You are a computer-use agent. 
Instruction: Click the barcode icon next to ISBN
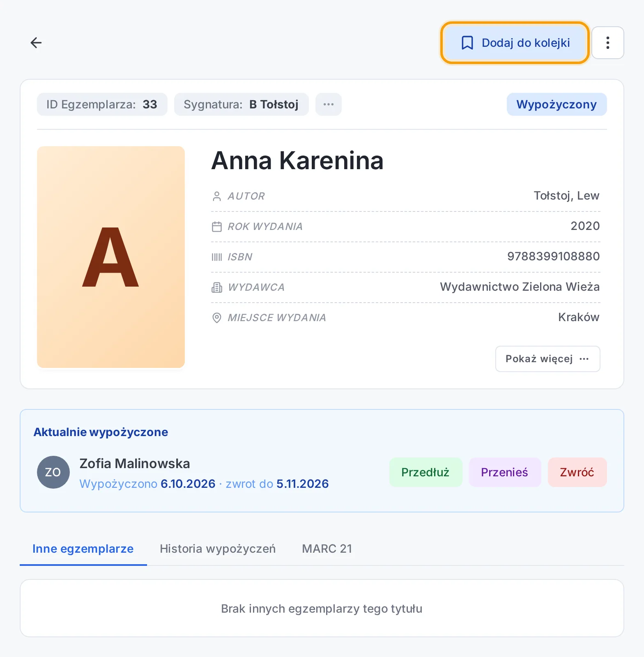click(x=217, y=257)
